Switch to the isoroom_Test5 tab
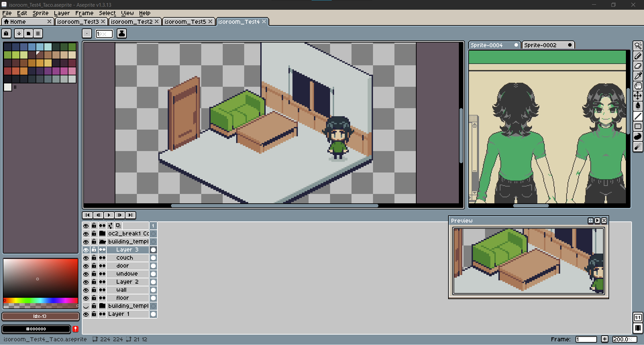This screenshot has height=345, width=644. coord(185,22)
